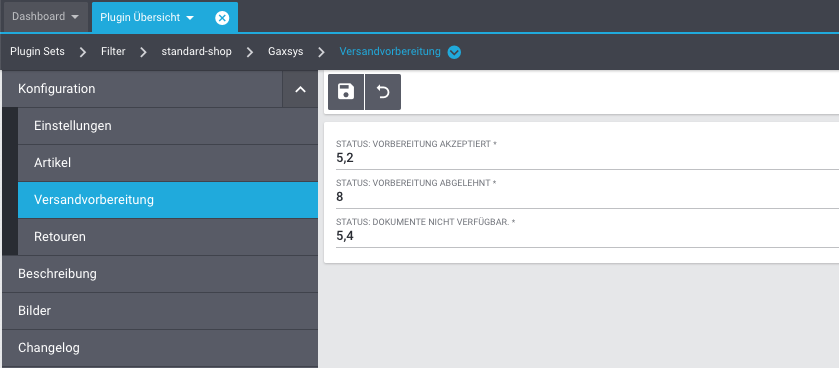Collapse the Konfiguration section
Viewport: 839px width, 368px height.
[300, 89]
